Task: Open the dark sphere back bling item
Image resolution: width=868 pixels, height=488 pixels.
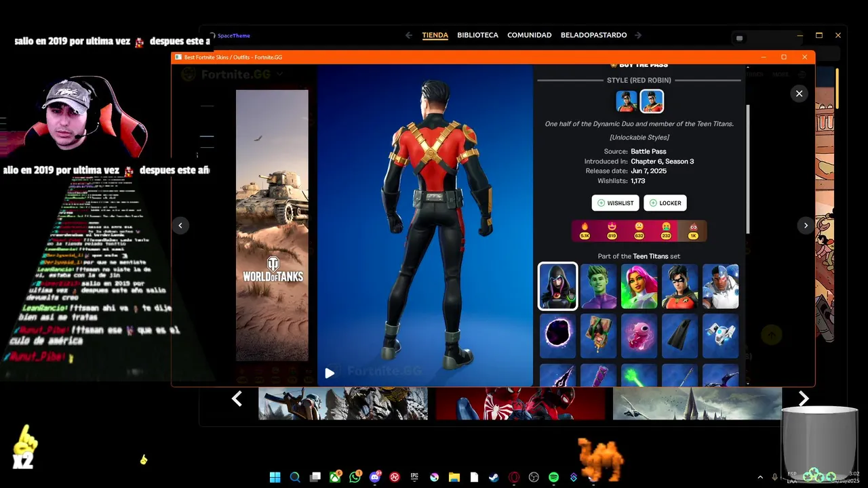Action: point(557,335)
